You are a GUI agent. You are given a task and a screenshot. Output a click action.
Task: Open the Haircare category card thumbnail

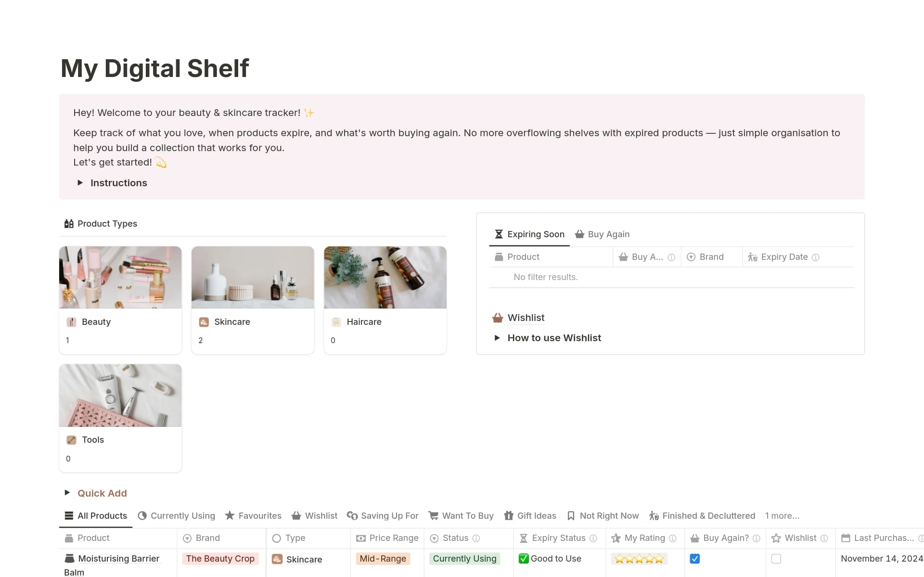coord(385,277)
